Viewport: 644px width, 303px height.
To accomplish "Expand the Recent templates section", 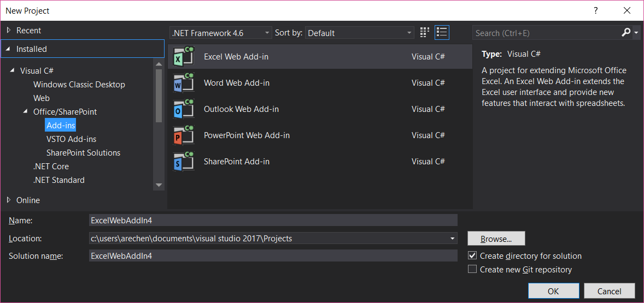I will 9,31.
